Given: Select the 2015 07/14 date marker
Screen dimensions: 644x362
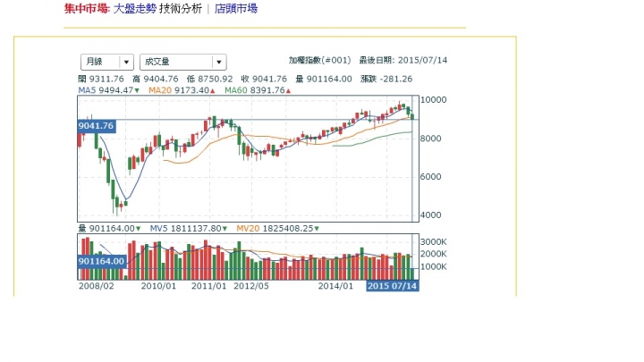Looking at the screenshot, I should 393,286.
